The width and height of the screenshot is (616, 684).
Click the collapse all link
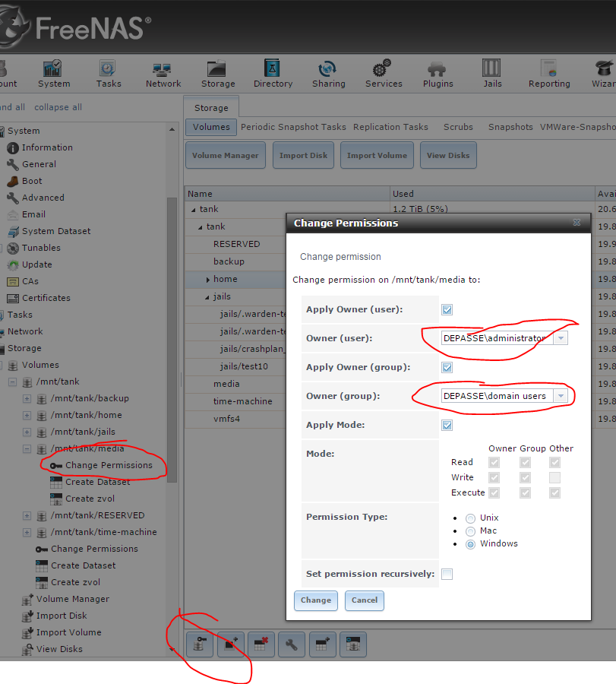pyautogui.click(x=58, y=107)
